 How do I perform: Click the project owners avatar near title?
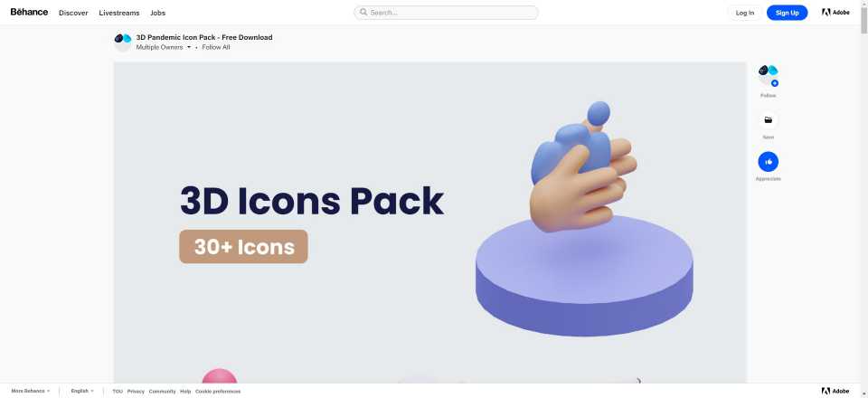pyautogui.click(x=123, y=42)
